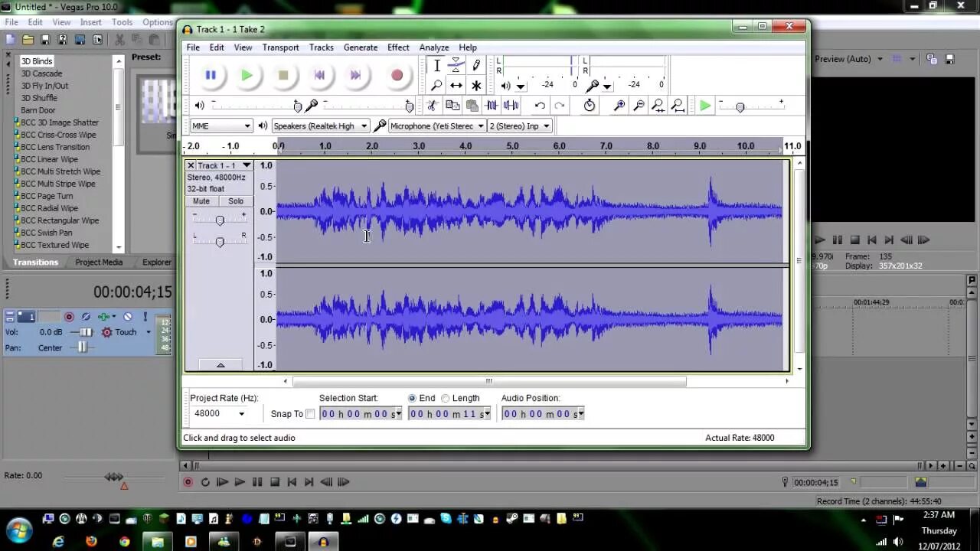
Task: Switch to Project Media tab in Vegas
Action: click(x=99, y=262)
